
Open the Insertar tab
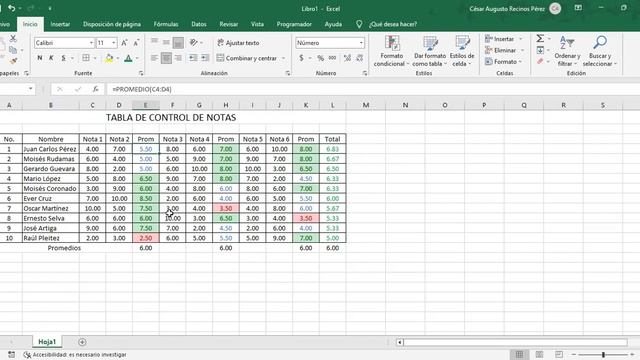click(60, 24)
